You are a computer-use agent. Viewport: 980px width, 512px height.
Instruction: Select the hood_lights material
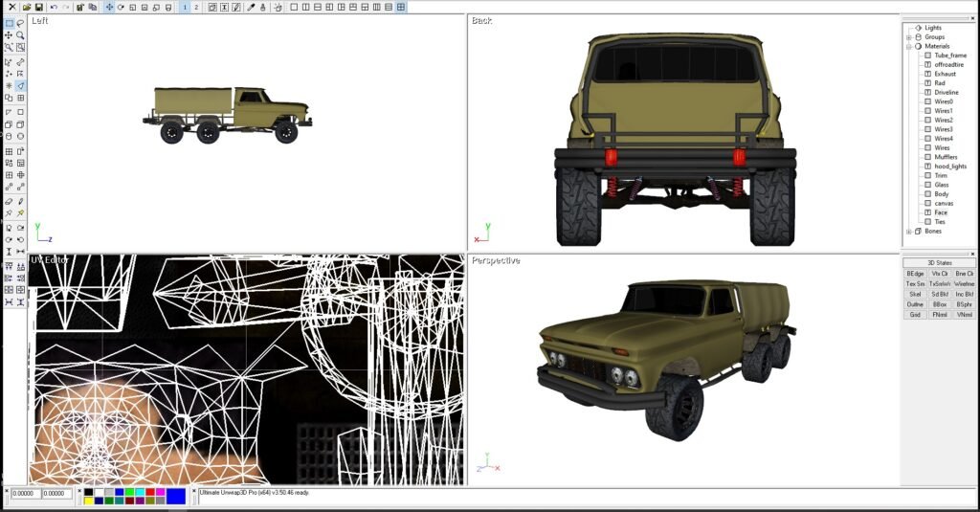(x=950, y=167)
